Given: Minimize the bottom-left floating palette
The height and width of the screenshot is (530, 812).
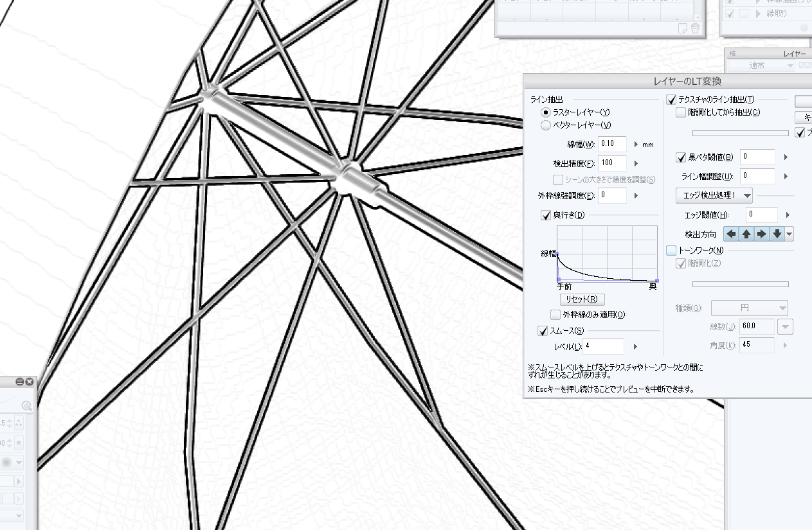Looking at the screenshot, I should coord(20,382).
